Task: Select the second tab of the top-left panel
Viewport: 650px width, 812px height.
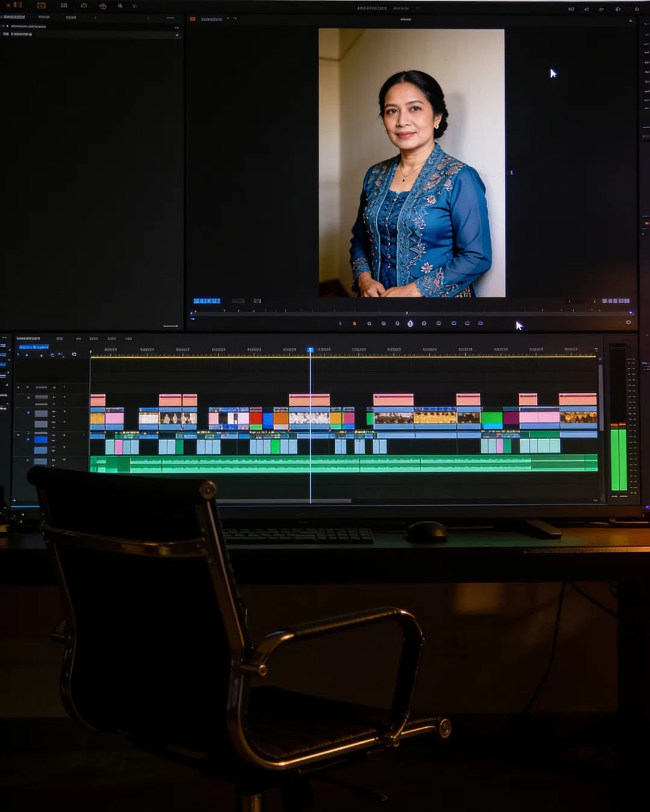Action: point(44,17)
